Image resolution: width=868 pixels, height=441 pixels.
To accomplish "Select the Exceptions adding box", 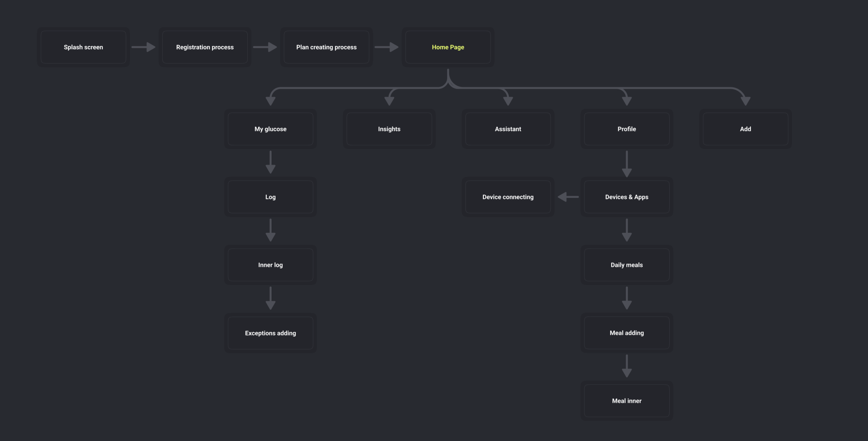I will 270,333.
